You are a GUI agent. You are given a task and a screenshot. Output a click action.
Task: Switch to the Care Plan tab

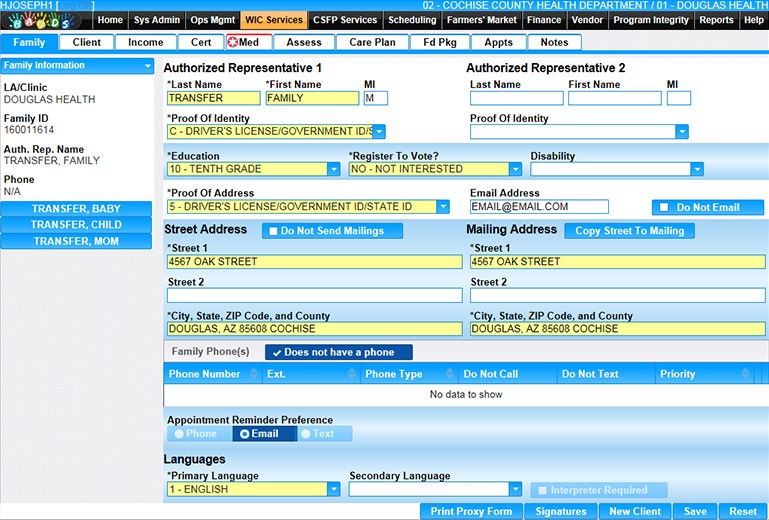[372, 42]
